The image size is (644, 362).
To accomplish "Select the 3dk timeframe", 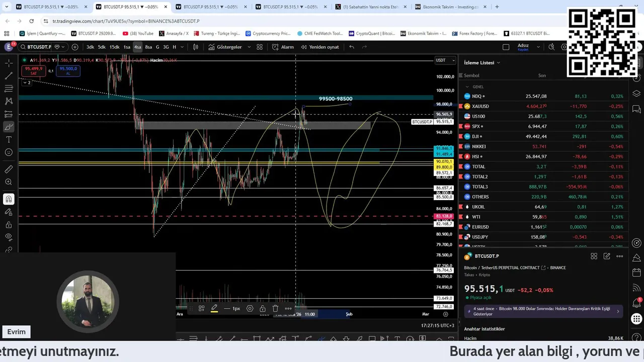I will click(x=90, y=47).
